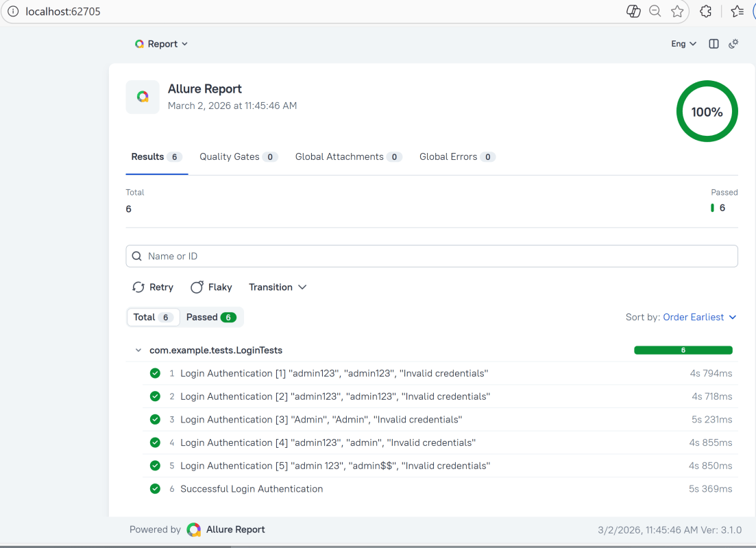756x548 pixels.
Task: Open the Eng language dropdown
Action: 683,44
